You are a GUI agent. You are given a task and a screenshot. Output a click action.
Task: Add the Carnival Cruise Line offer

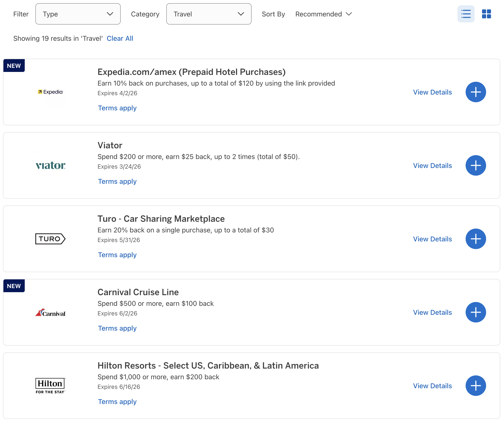476,312
